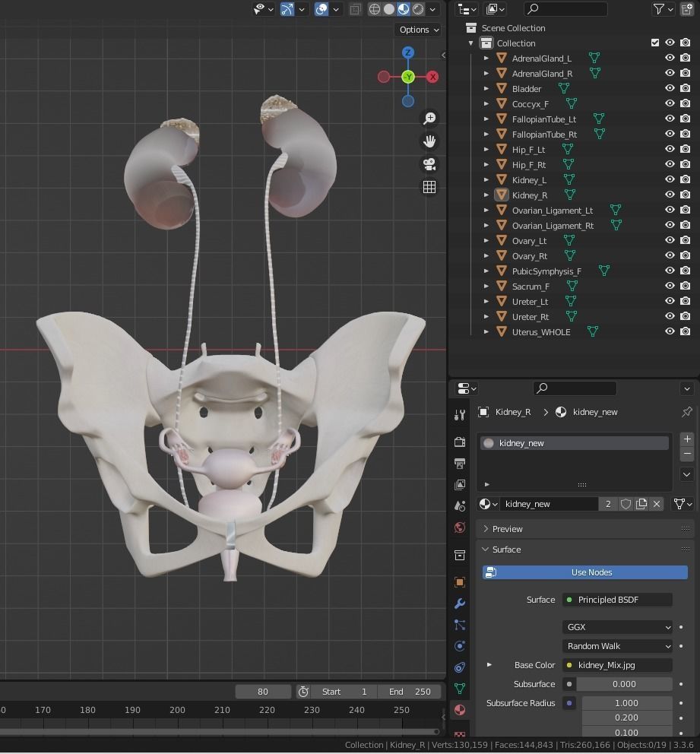
Task: Click the hand pan view icon
Action: (x=429, y=141)
